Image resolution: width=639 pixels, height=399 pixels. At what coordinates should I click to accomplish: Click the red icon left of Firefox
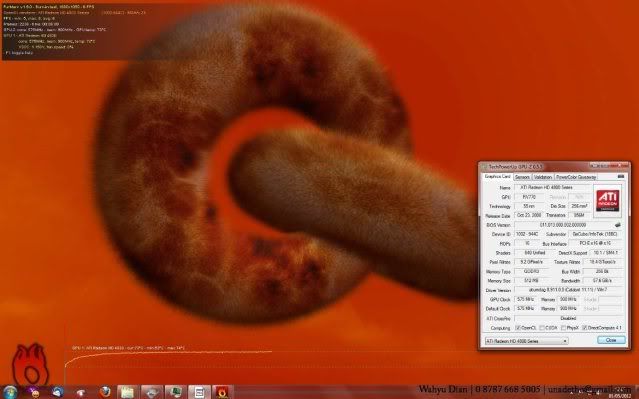pos(81,392)
